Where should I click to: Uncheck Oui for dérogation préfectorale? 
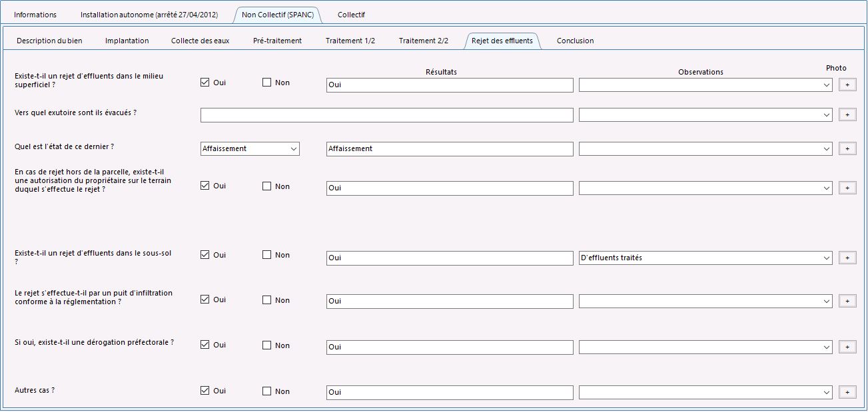pyautogui.click(x=205, y=345)
